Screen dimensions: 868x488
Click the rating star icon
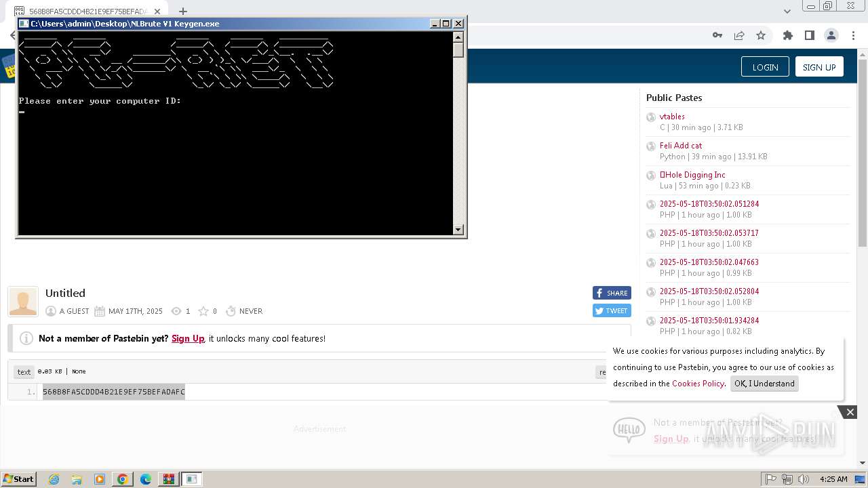[x=203, y=311]
